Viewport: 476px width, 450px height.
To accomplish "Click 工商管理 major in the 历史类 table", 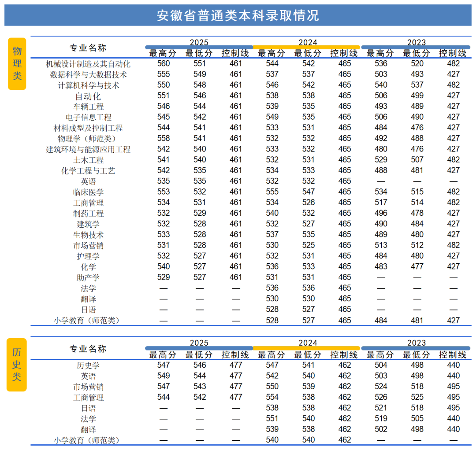I will pyautogui.click(x=88, y=398).
